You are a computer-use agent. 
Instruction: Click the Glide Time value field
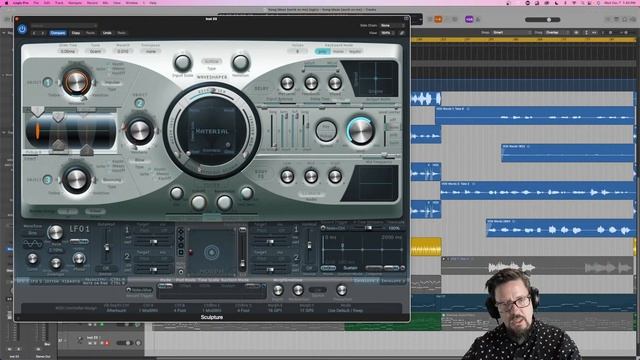pos(68,51)
